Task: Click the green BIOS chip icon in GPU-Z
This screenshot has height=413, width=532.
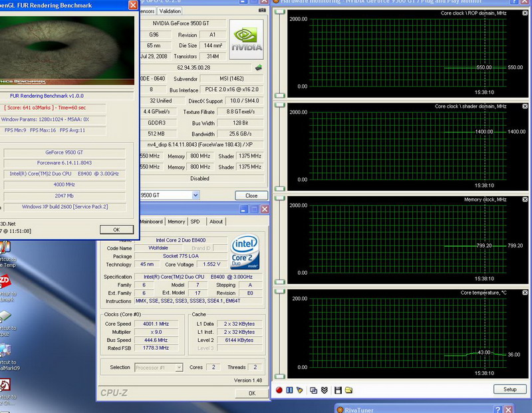Action: pos(259,68)
